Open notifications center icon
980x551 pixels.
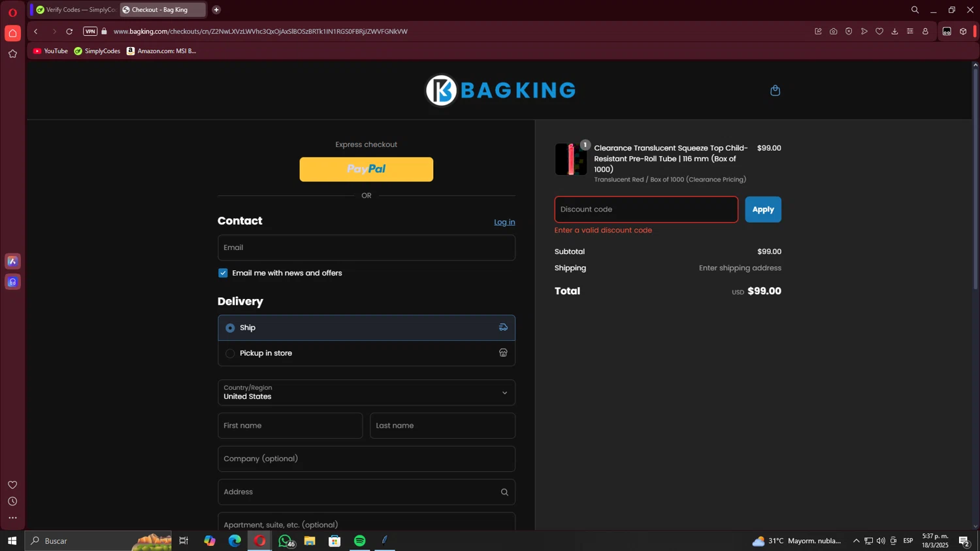(964, 541)
